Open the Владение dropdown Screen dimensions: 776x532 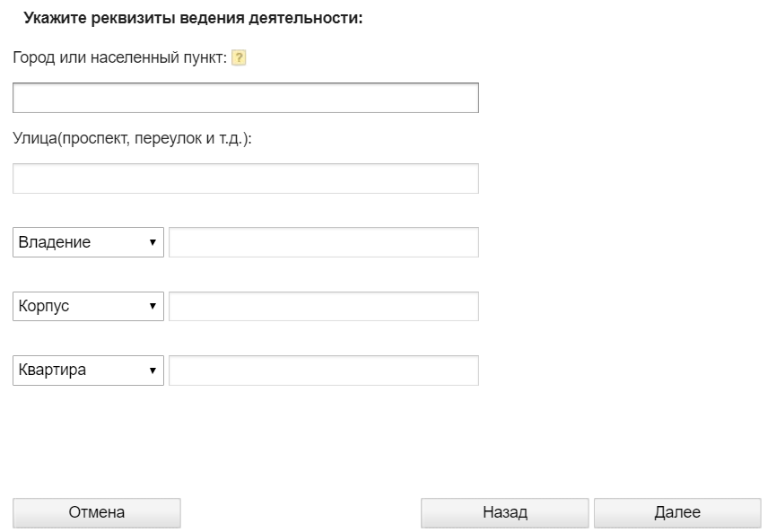(x=88, y=242)
